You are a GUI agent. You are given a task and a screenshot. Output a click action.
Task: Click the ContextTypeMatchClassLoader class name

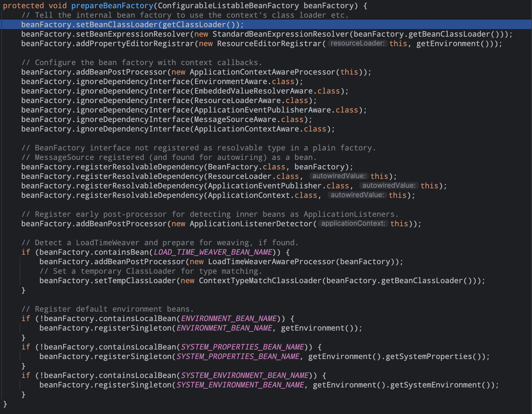pos(260,281)
